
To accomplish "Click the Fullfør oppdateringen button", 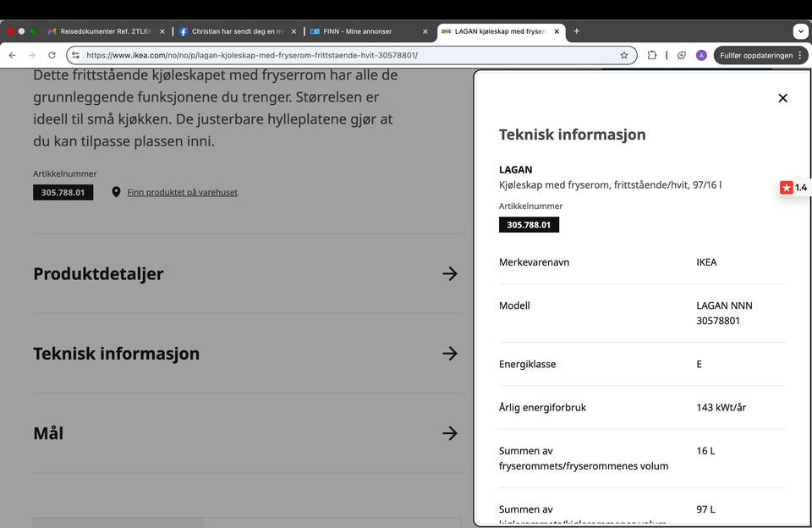I will (756, 55).
